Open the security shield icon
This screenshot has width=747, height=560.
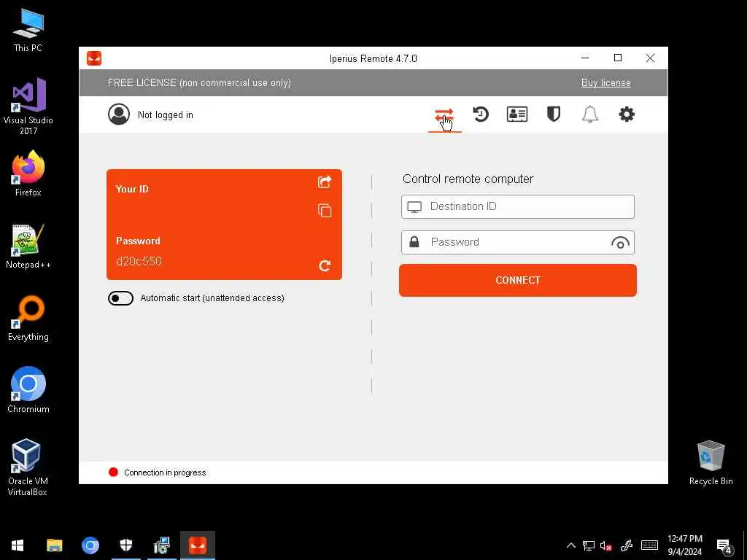(x=554, y=114)
